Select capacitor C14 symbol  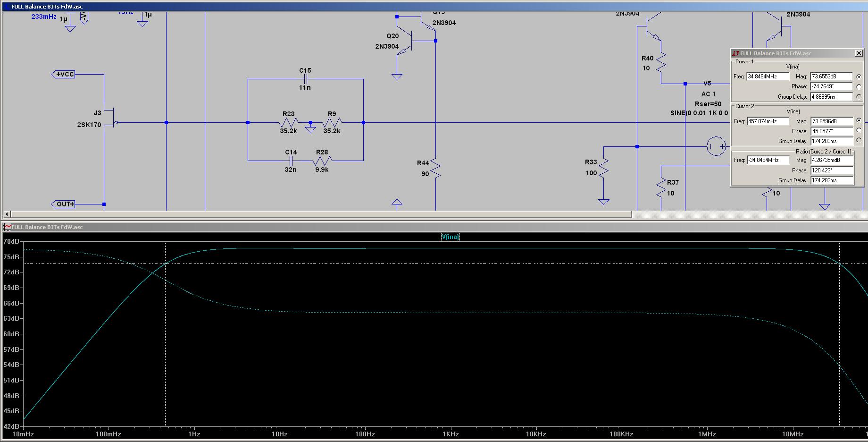[291, 161]
